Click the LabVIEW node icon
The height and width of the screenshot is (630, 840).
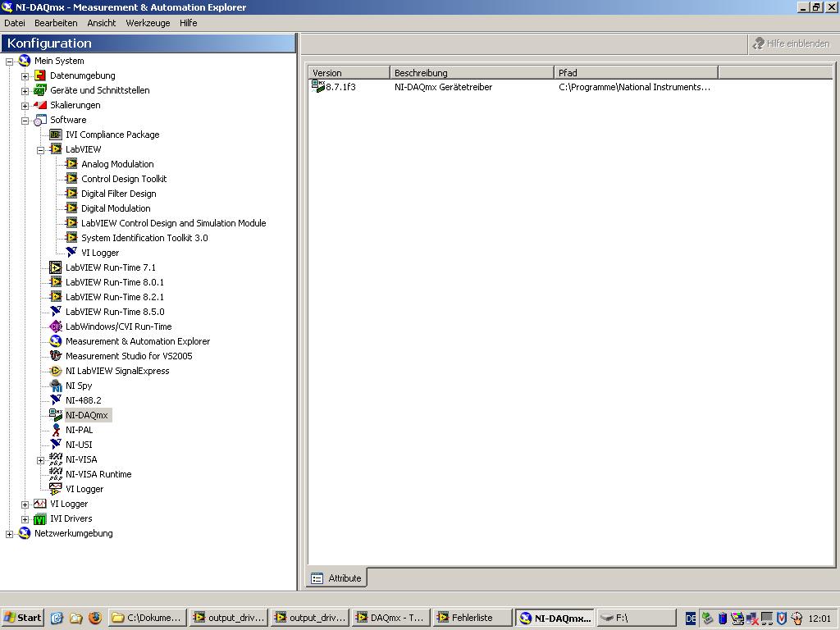(56, 149)
